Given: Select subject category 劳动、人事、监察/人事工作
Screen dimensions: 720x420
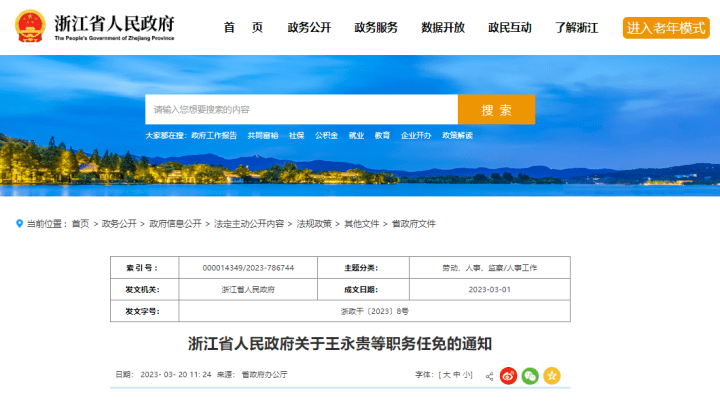Looking at the screenshot, I should pos(489,268).
